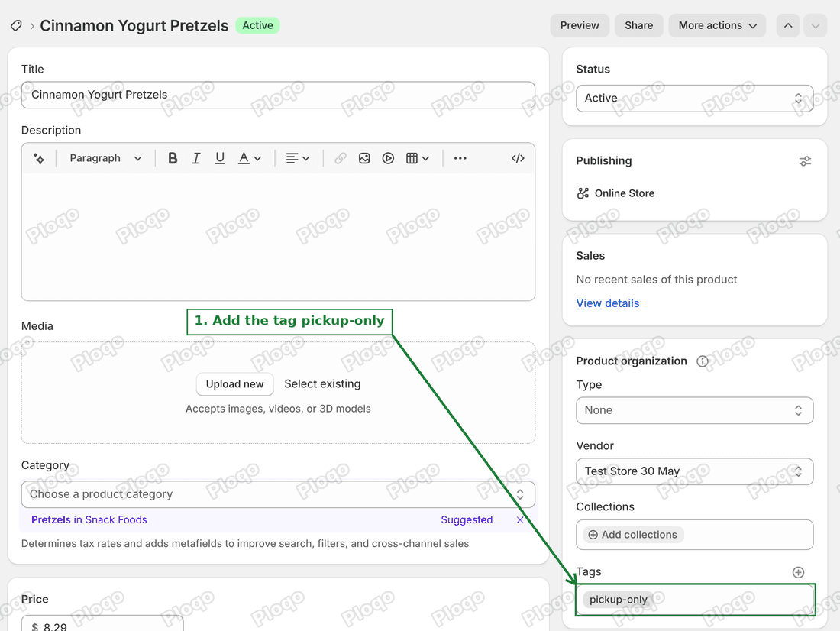840x631 pixels.
Task: Click into the description text area
Action: (x=278, y=236)
